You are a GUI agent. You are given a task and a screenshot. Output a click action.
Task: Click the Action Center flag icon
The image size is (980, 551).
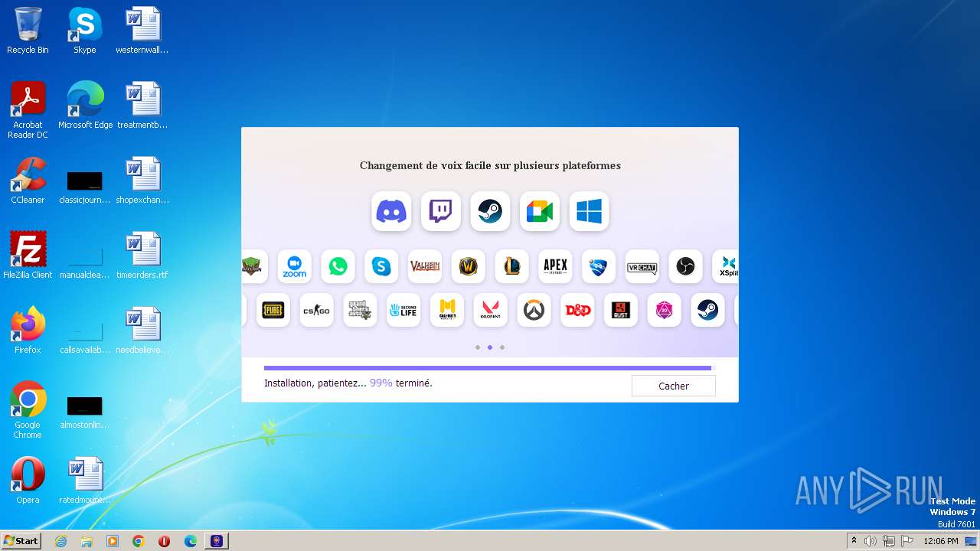(906, 541)
